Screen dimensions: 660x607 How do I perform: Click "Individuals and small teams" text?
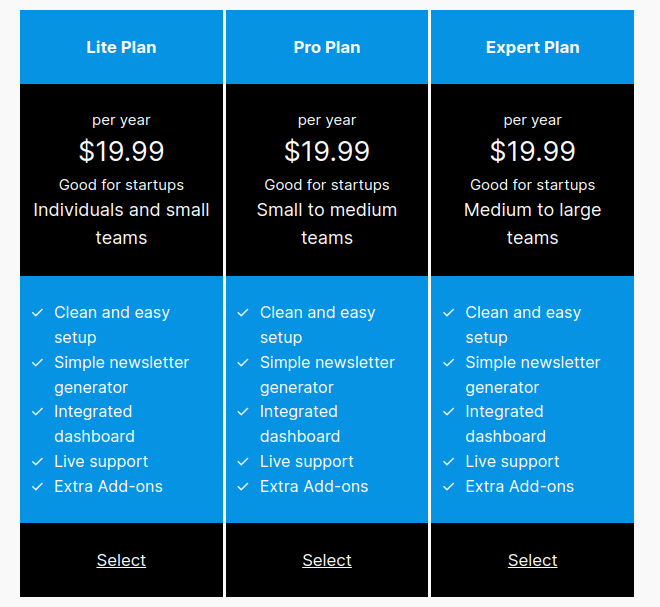coord(121,224)
